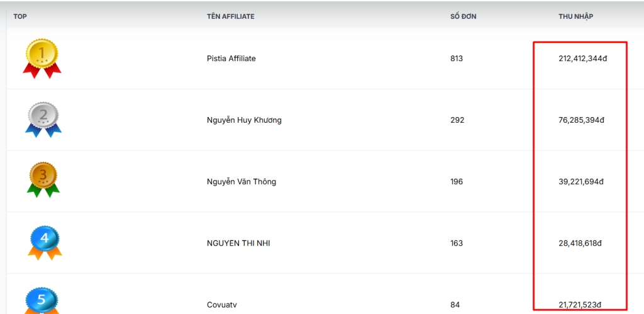644x314 pixels.
Task: Click the Covuatv affiliate name
Action: pos(221,305)
